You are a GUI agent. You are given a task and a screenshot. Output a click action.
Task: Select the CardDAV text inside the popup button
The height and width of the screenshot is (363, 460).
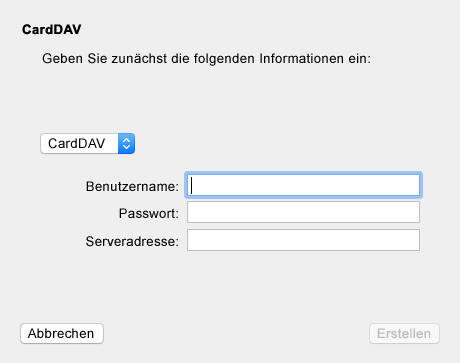tap(77, 144)
